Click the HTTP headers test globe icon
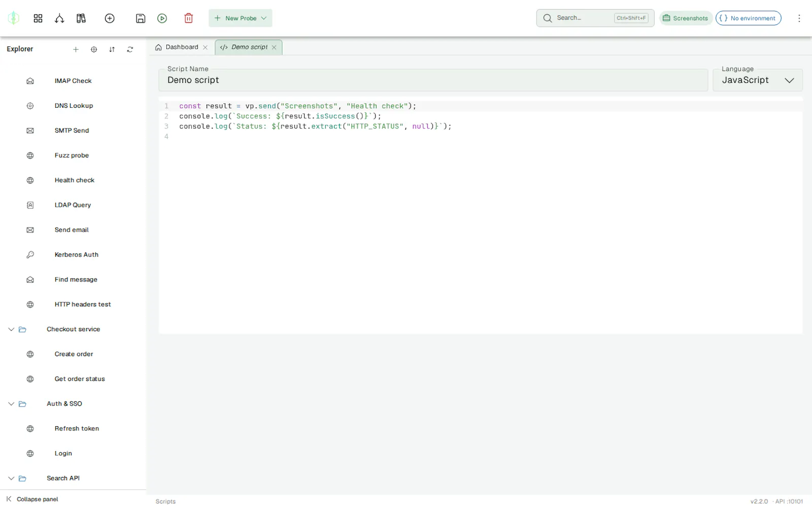 [30, 305]
